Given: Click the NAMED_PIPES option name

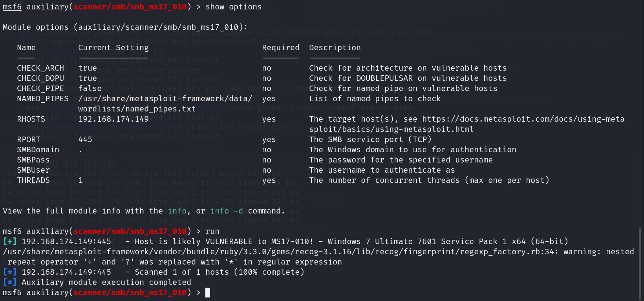Looking at the screenshot, I should [43, 99].
